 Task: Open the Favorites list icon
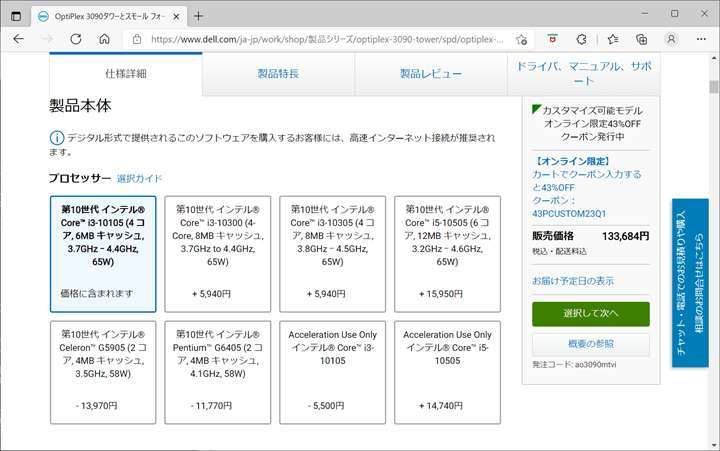tap(613, 39)
